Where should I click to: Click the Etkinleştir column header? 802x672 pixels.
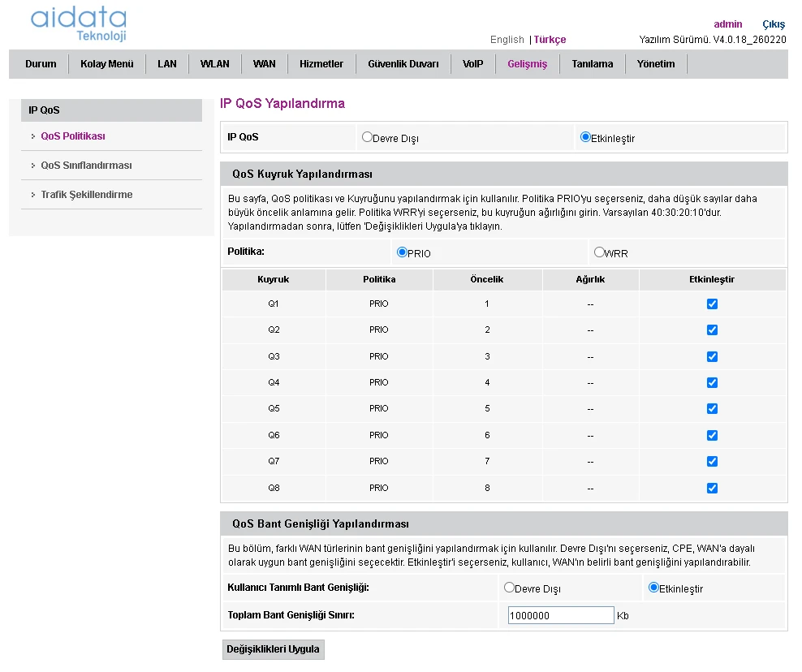click(712, 279)
